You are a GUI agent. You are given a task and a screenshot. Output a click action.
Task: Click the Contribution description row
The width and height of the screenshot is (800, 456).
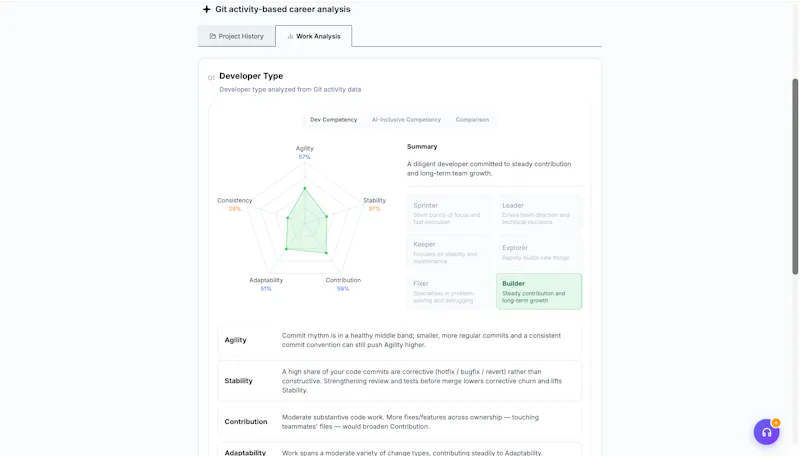[x=399, y=422]
